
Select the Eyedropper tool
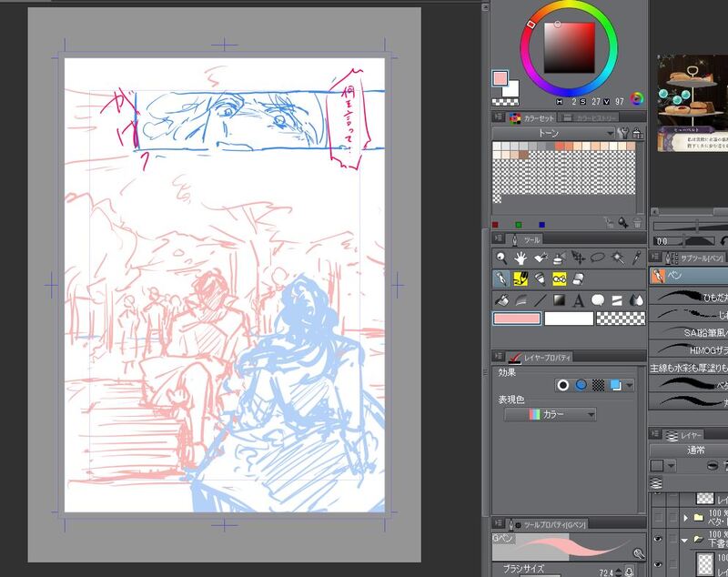click(x=637, y=258)
